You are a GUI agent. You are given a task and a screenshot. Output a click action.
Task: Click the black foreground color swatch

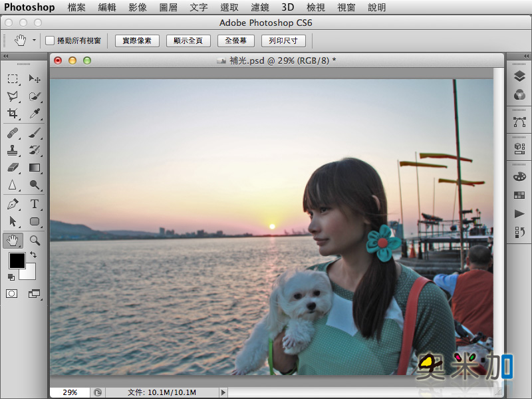tap(17, 261)
